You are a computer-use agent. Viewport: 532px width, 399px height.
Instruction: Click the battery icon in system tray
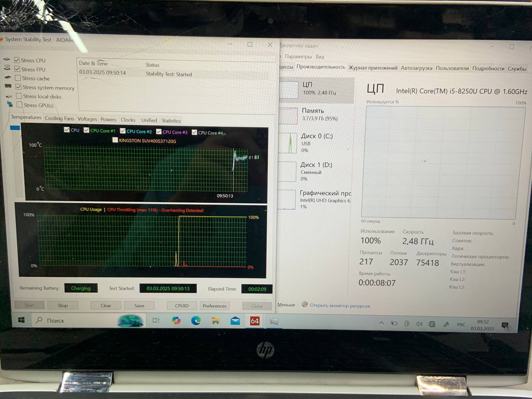(394, 323)
